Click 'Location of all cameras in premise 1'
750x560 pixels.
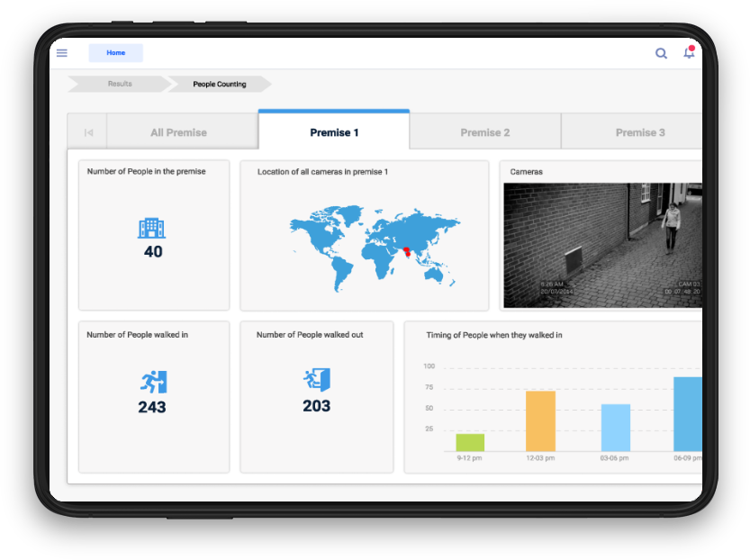pyautogui.click(x=322, y=172)
